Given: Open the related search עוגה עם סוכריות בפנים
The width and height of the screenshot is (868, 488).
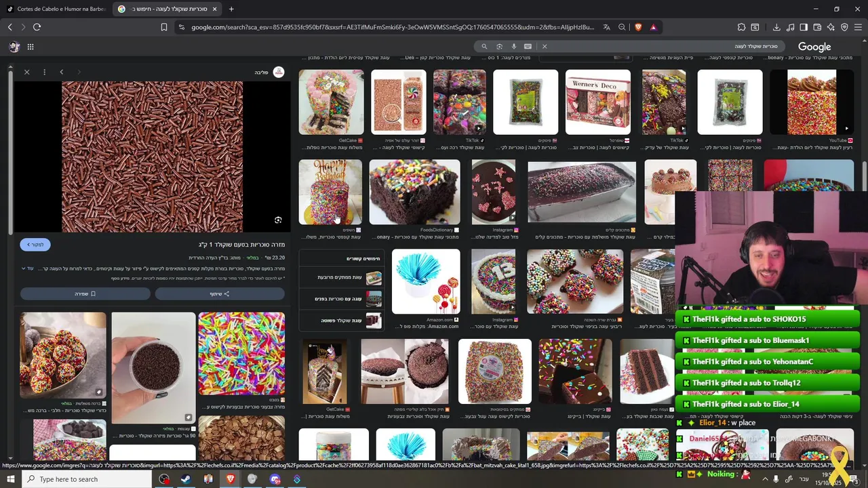Looking at the screenshot, I should point(341,298).
